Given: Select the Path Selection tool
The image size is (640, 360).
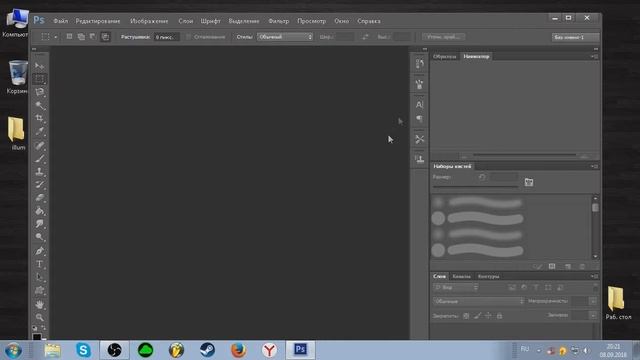Looking at the screenshot, I should (x=40, y=277).
